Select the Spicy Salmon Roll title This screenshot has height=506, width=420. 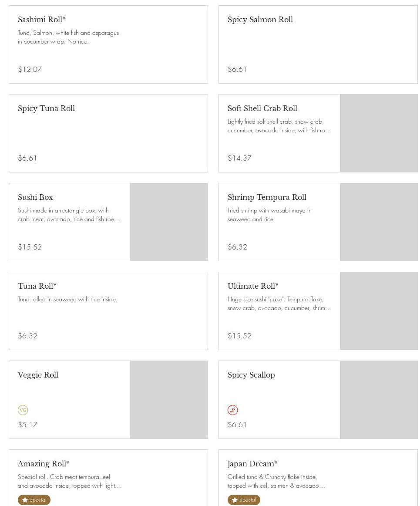pyautogui.click(x=260, y=20)
